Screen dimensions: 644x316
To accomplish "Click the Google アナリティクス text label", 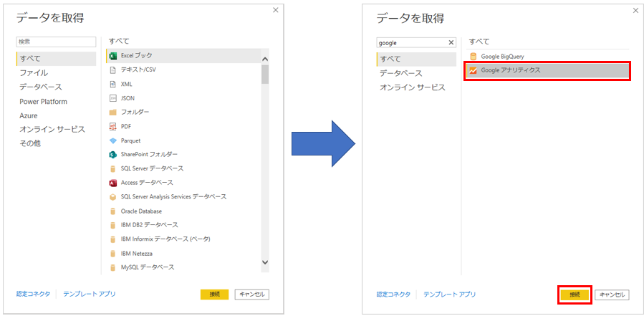I will (x=511, y=71).
